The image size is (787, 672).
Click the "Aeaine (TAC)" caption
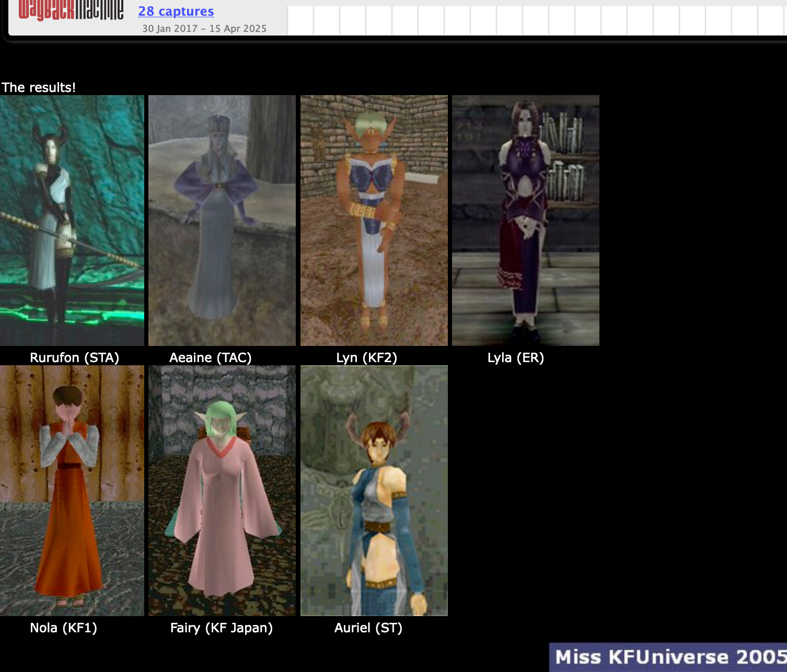point(211,358)
